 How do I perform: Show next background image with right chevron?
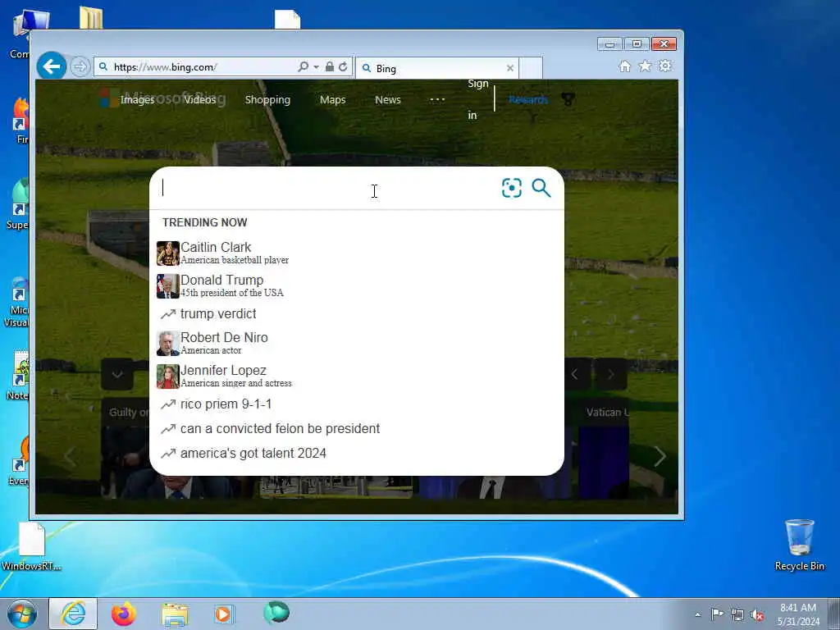click(610, 374)
